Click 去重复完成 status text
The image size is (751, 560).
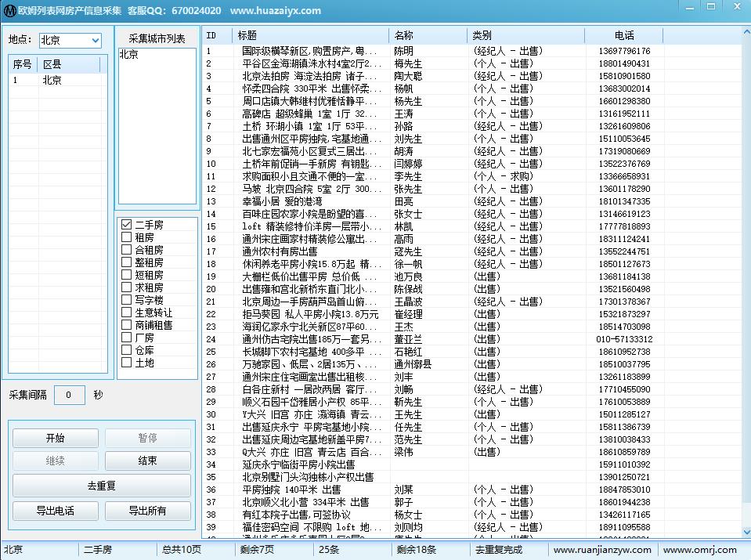(499, 550)
